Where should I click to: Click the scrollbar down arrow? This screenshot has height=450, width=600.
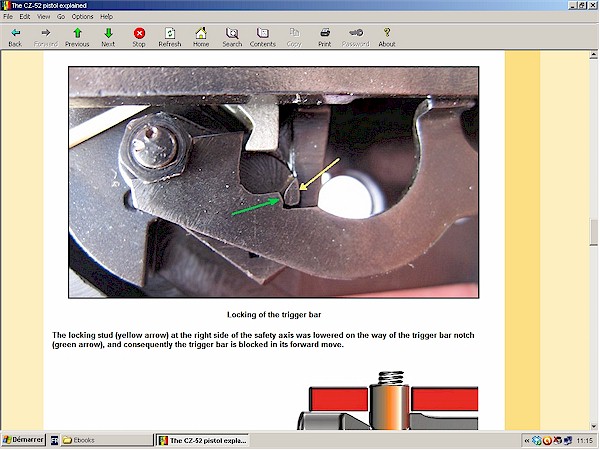pyautogui.click(x=593, y=426)
